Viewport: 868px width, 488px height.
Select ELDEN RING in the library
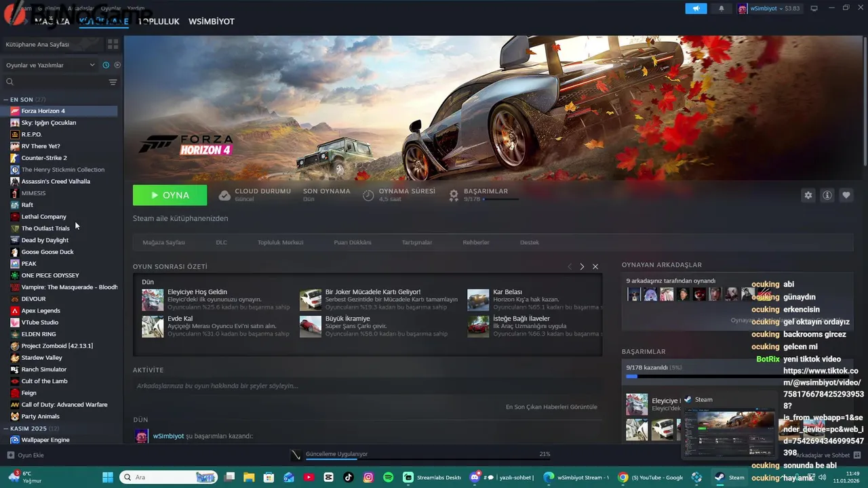point(60,334)
